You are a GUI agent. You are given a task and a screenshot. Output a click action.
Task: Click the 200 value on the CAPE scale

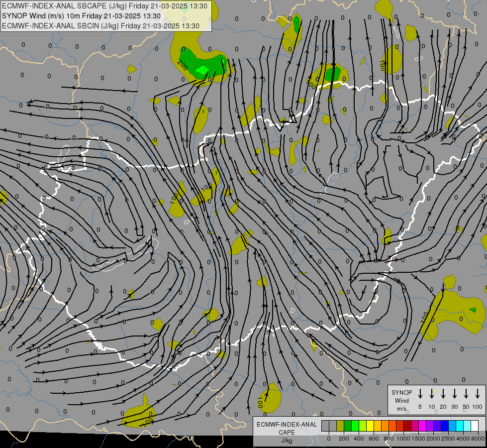(x=344, y=439)
